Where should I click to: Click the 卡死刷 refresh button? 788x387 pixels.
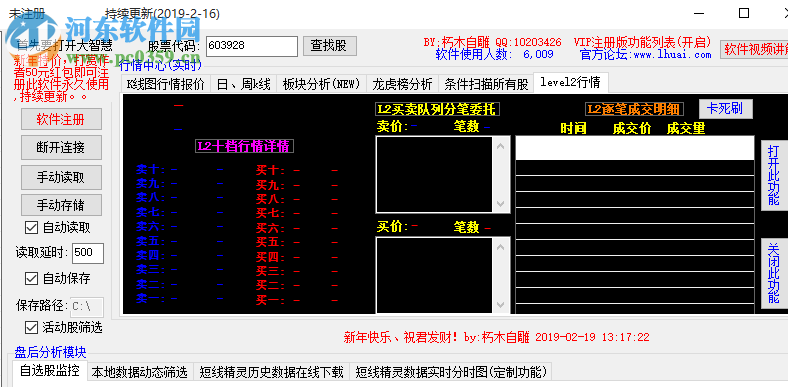(x=726, y=109)
